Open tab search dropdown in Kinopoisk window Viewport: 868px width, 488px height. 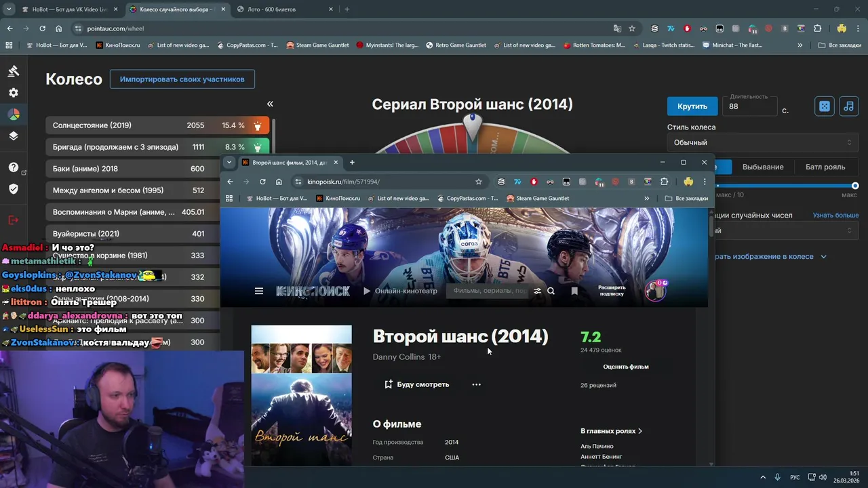click(x=229, y=163)
